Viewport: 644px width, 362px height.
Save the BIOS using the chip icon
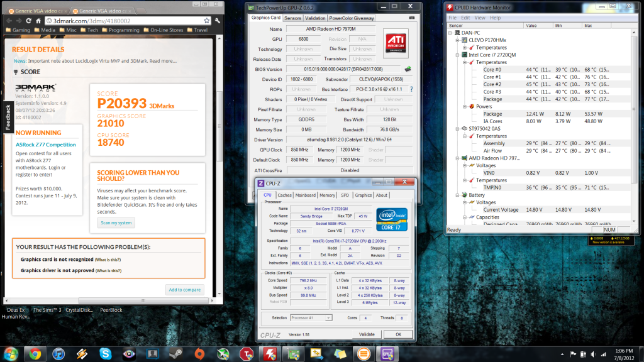[x=408, y=69]
